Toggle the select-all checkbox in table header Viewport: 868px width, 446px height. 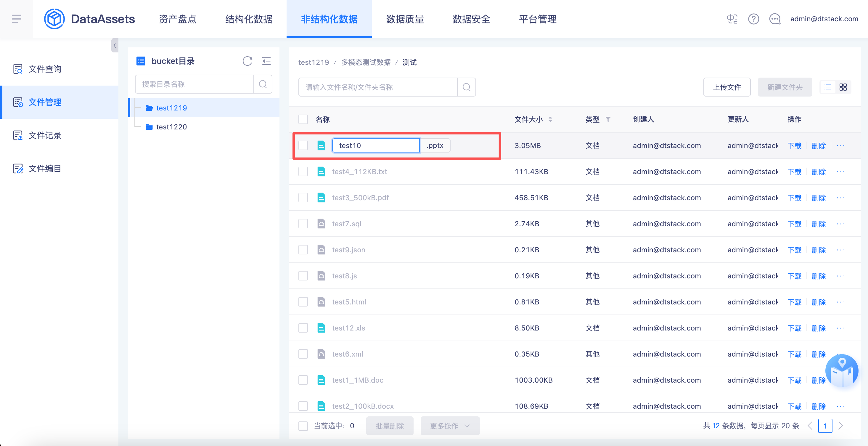(303, 119)
